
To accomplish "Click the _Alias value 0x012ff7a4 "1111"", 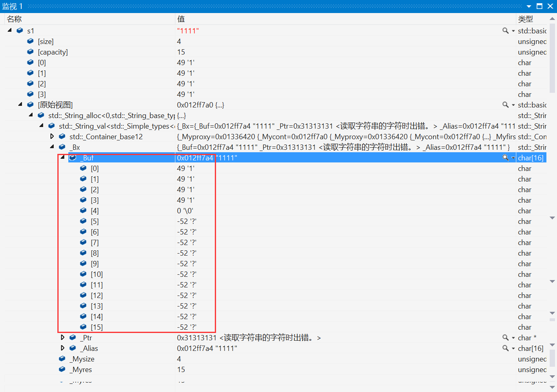I will (x=207, y=348).
